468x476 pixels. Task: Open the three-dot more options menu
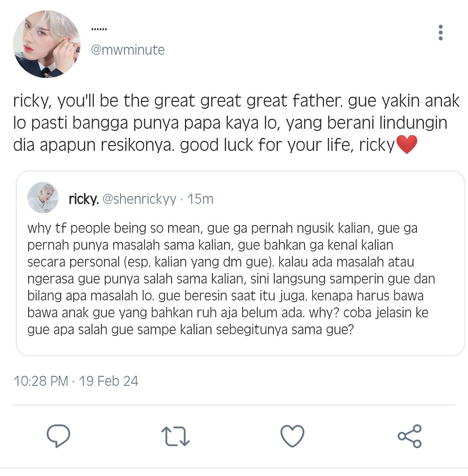(441, 33)
